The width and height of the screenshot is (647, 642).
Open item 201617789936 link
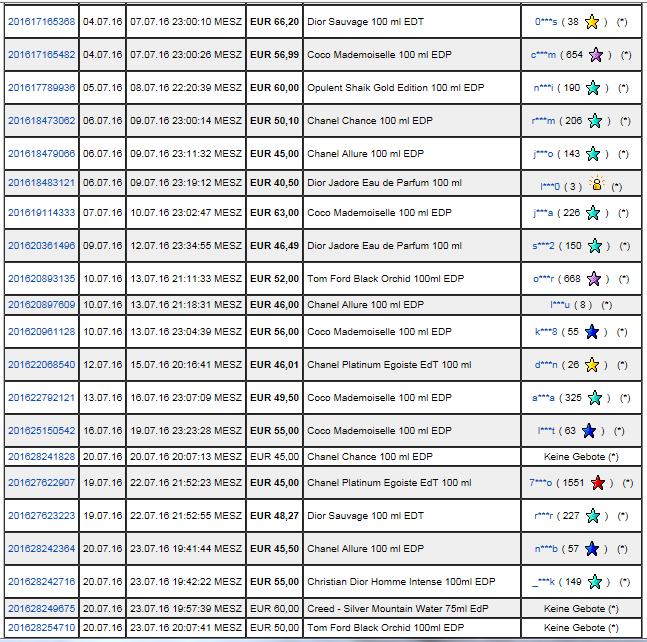pyautogui.click(x=42, y=87)
